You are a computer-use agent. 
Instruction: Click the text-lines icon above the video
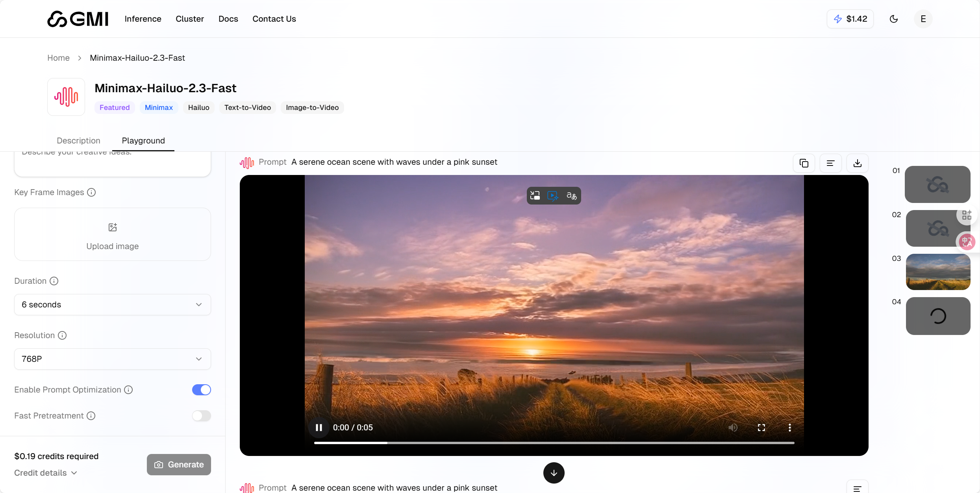pyautogui.click(x=830, y=163)
